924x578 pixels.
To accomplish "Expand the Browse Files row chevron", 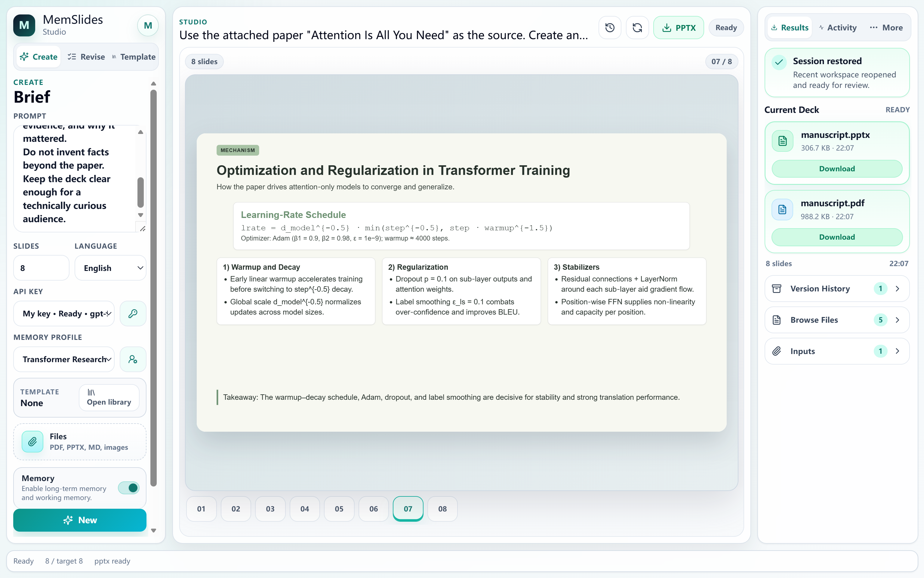I will pos(897,320).
